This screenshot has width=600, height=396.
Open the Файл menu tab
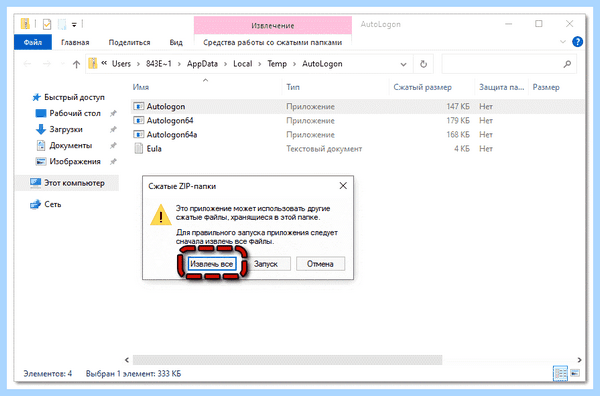point(33,42)
